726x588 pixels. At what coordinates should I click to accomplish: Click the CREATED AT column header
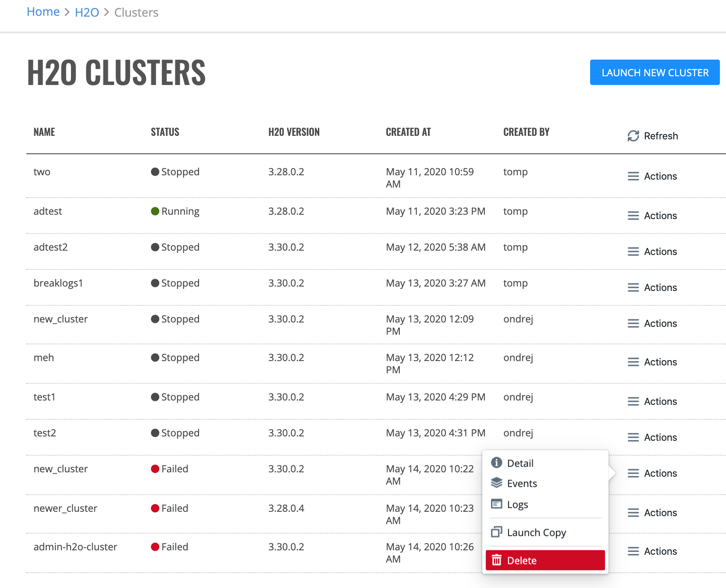pos(408,132)
